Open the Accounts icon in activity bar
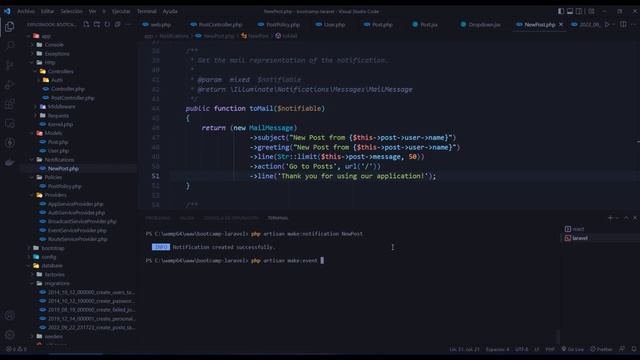The width and height of the screenshot is (640, 360). (9, 315)
